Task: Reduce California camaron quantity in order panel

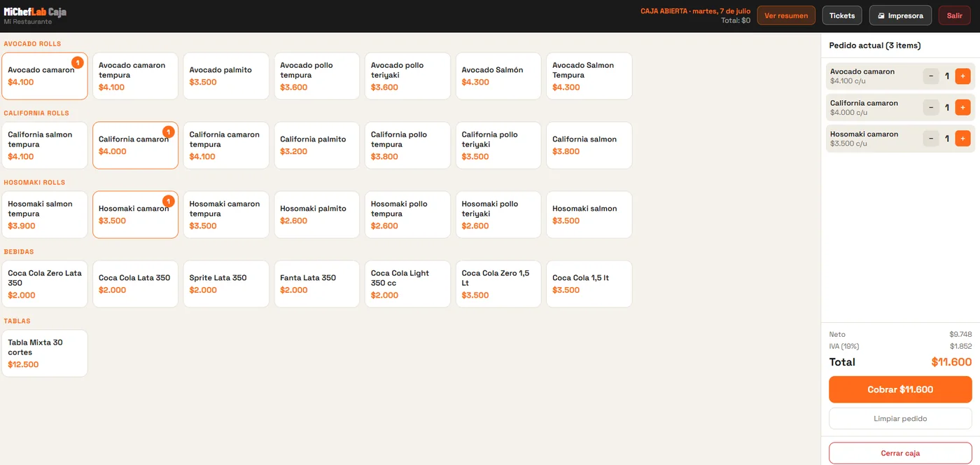Action: [x=931, y=107]
